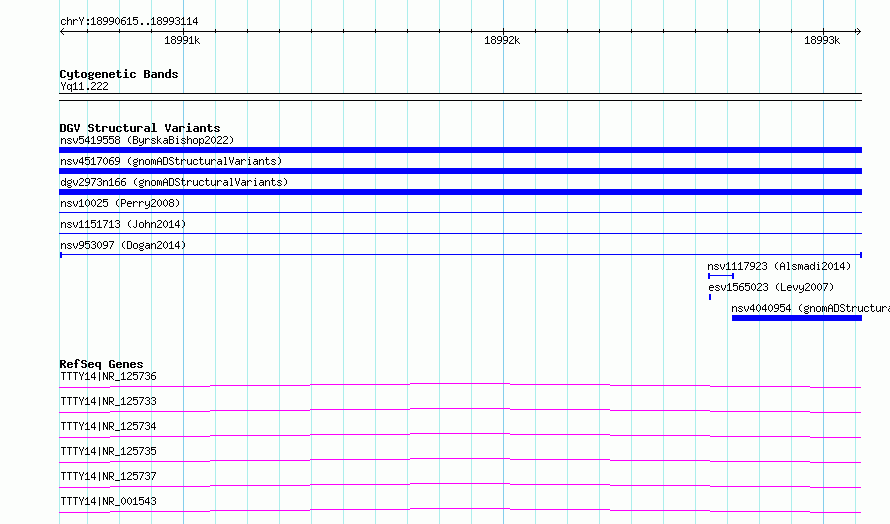Click the right arrow of the ruler
Viewport: 890px width, 524px height.
tap(858, 32)
